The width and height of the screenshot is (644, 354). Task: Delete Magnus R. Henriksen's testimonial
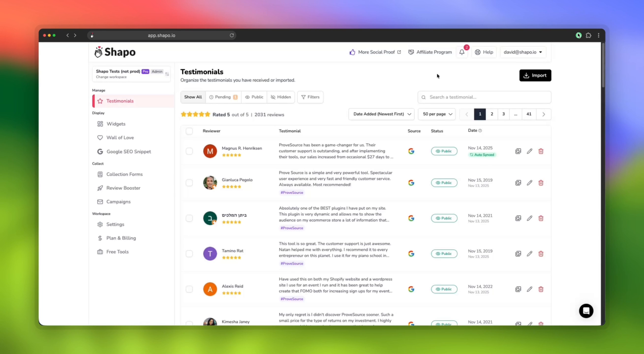[x=541, y=151]
